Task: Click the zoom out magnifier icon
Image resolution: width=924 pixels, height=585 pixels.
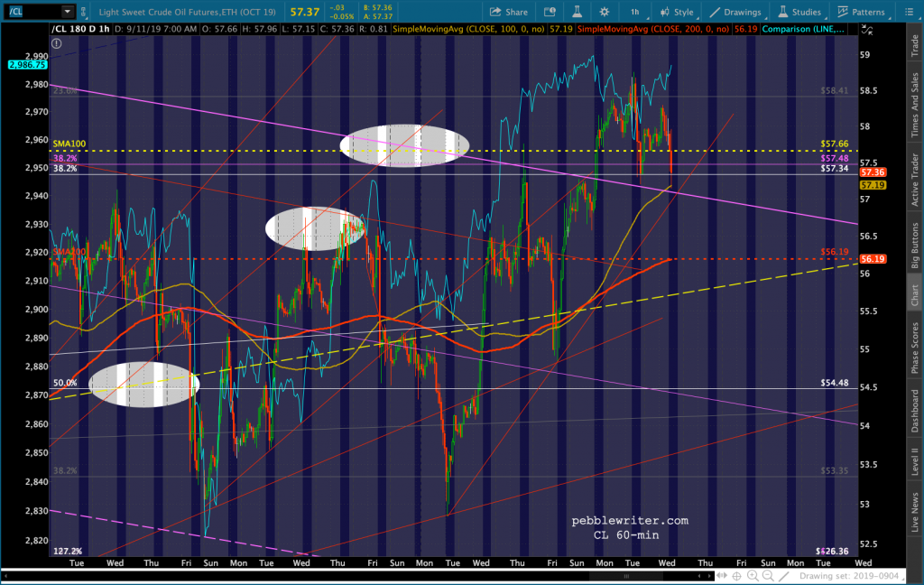Action: click(x=768, y=576)
